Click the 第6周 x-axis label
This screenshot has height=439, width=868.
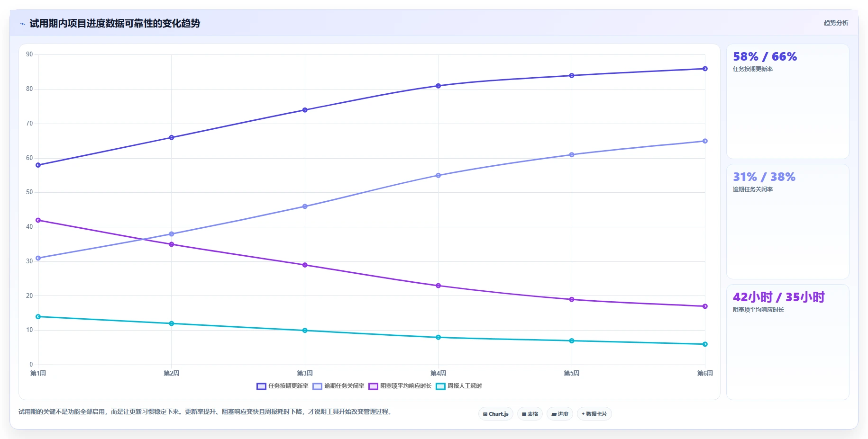pyautogui.click(x=705, y=373)
